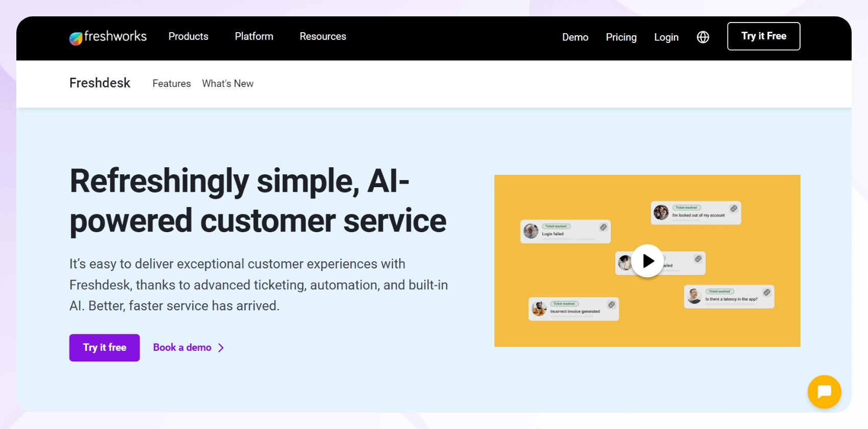Click the "Book a demo" link

pos(182,348)
